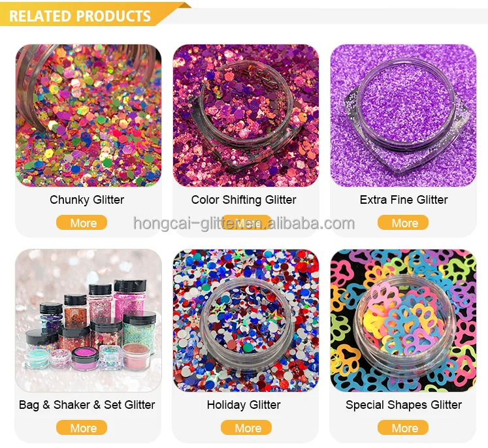Screen dimensions: 488x448
Task: Select the Holiday Glitter title text
Action: coord(244,405)
